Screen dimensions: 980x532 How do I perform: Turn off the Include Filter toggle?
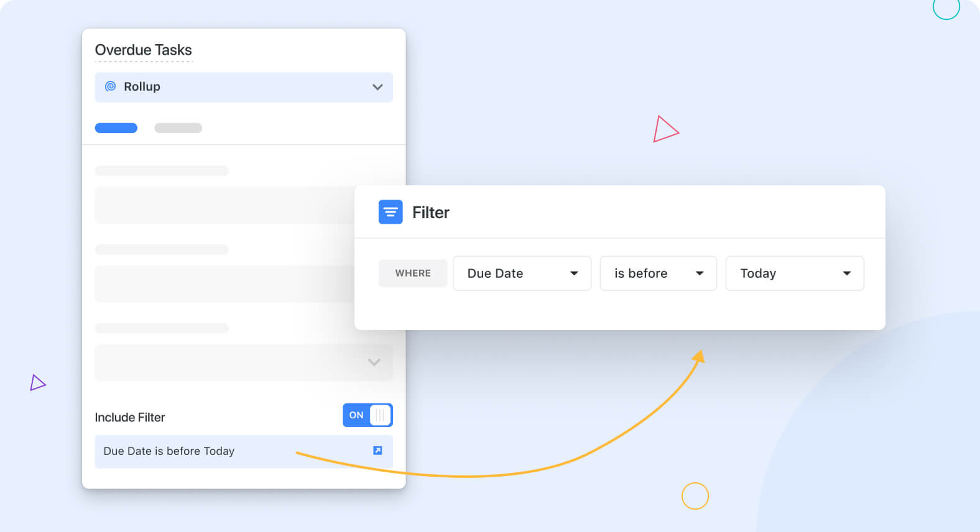[367, 415]
